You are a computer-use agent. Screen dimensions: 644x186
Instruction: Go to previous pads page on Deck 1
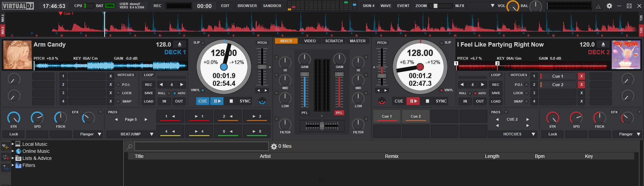click(116, 119)
